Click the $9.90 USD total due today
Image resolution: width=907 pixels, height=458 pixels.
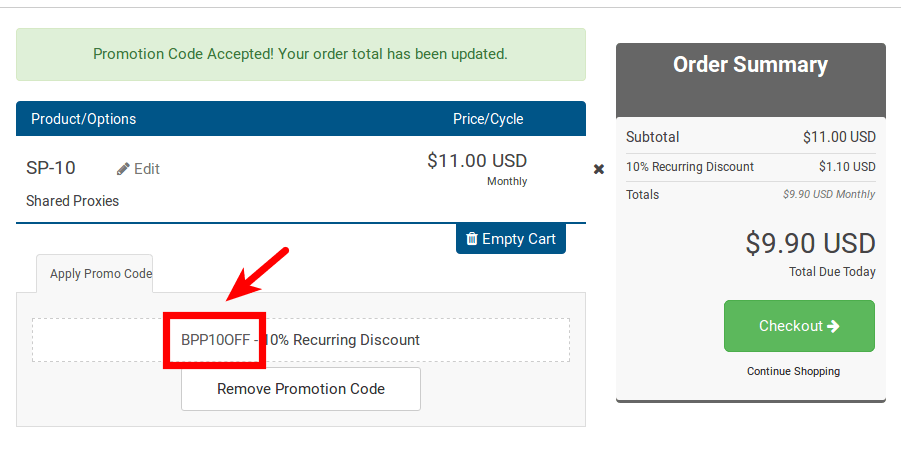point(810,243)
